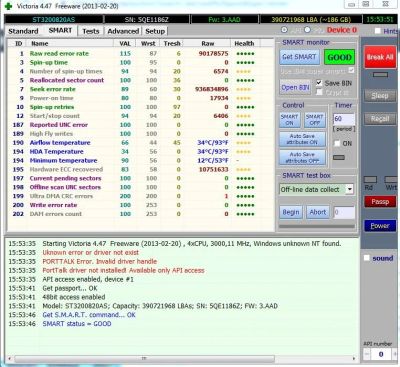
Task: Hit the red Break All button
Action: pyautogui.click(x=380, y=57)
